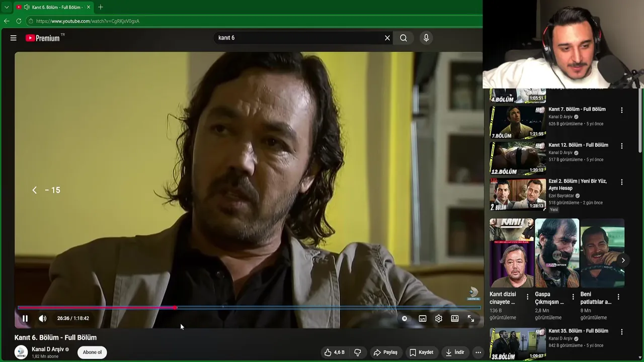Reload the page
Viewport: 644px width, 362px height.
click(x=19, y=21)
